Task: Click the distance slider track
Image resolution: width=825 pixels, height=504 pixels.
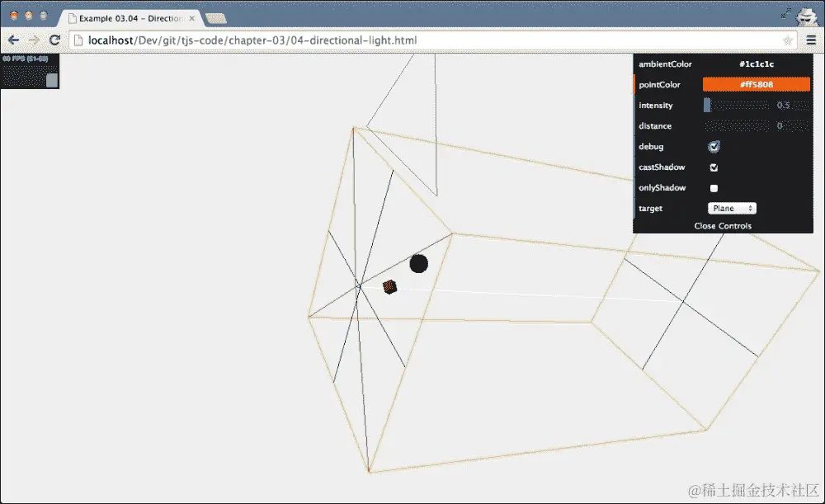Action: coord(736,125)
